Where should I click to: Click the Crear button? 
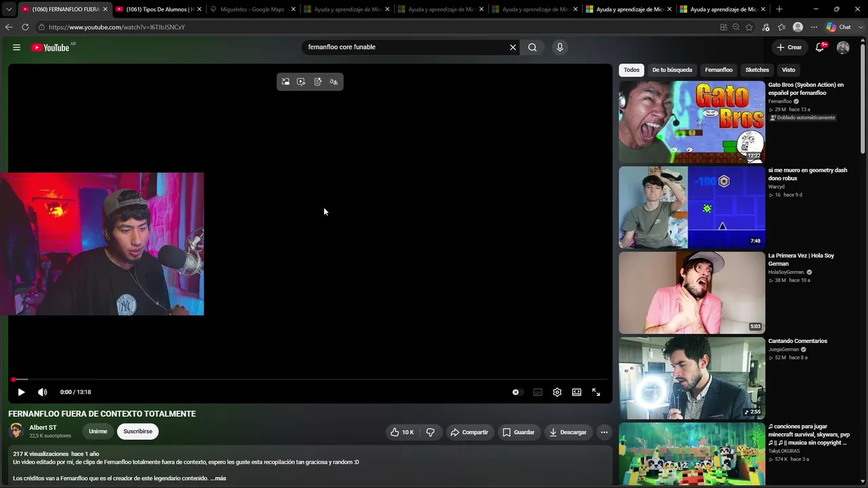tap(789, 47)
